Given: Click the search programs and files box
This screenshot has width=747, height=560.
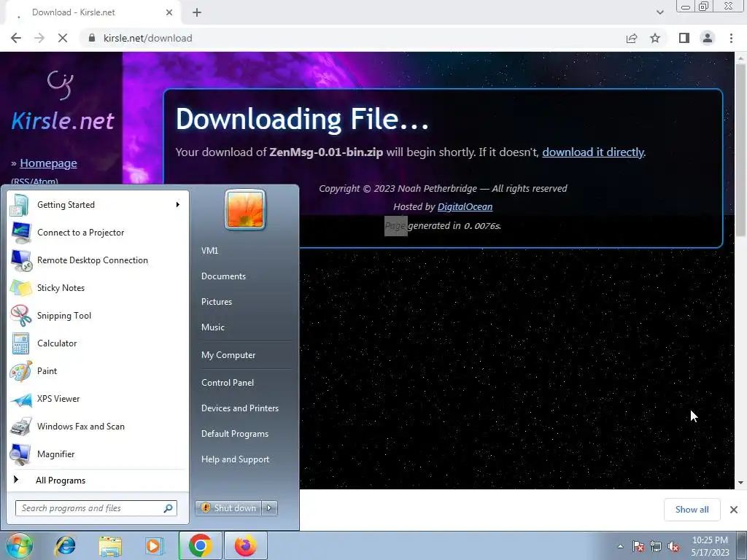Looking at the screenshot, I should (x=96, y=508).
